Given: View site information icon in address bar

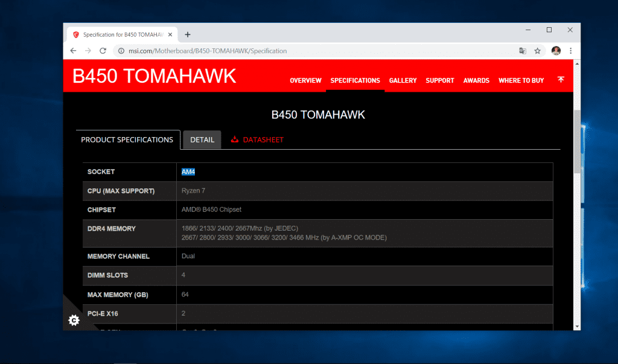Looking at the screenshot, I should [121, 51].
